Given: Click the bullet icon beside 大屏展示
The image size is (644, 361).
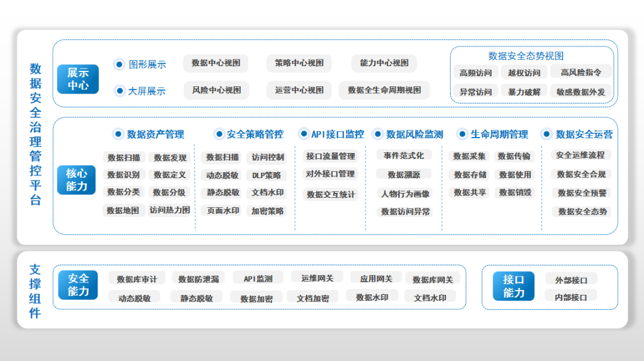Looking at the screenshot, I should point(119,91).
